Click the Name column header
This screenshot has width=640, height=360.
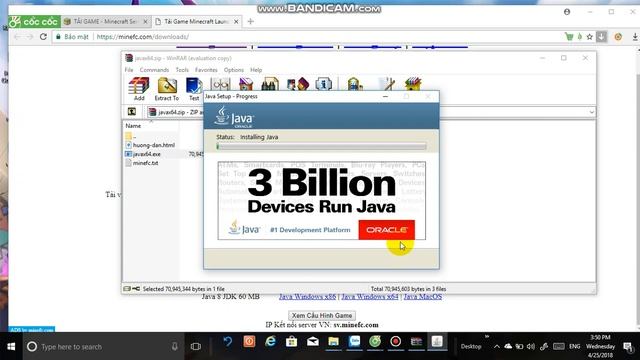click(x=133, y=126)
